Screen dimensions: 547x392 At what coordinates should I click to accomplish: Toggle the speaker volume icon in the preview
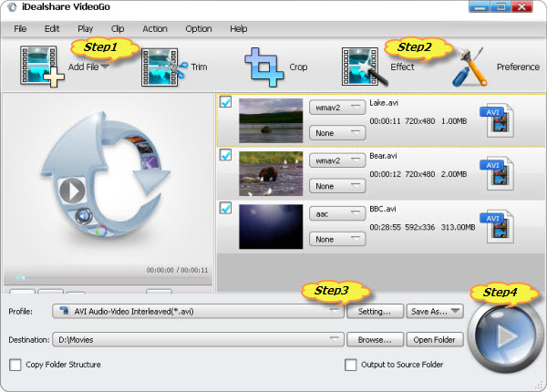click(84, 216)
